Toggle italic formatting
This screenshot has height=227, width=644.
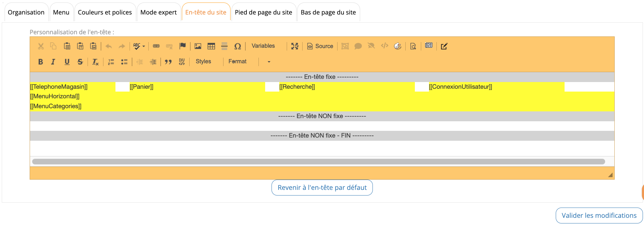(53, 62)
